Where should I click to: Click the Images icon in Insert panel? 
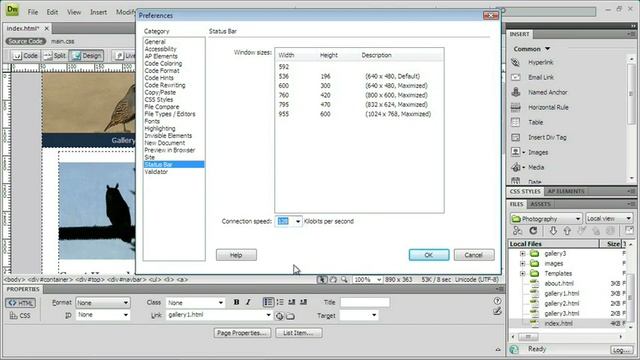[x=516, y=152]
